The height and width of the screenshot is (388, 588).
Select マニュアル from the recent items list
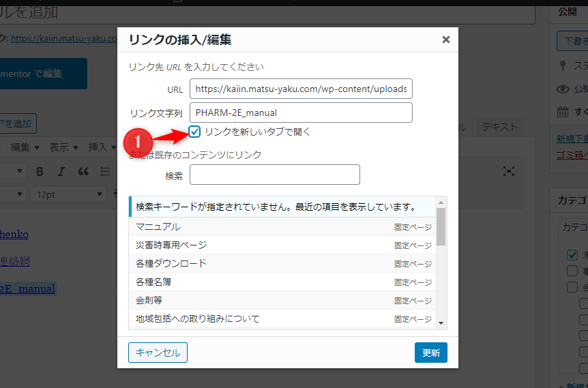(x=158, y=226)
